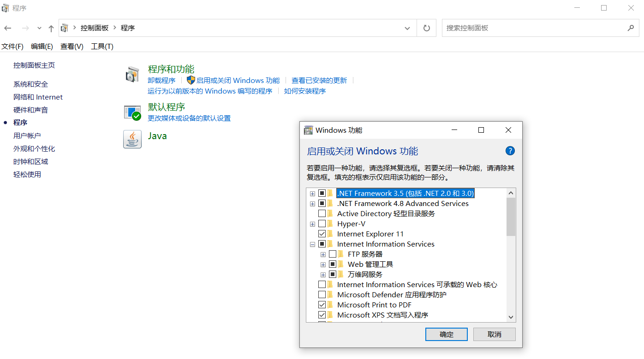644x359 pixels.
Task: Open the recent locations dropdown arrow
Action: (39, 28)
